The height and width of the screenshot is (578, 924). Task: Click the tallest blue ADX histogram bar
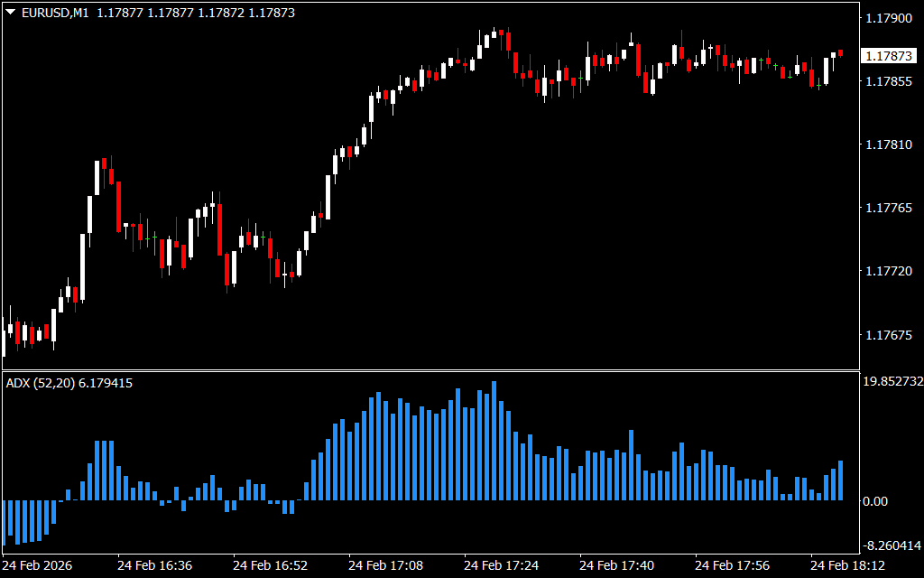coord(494,441)
